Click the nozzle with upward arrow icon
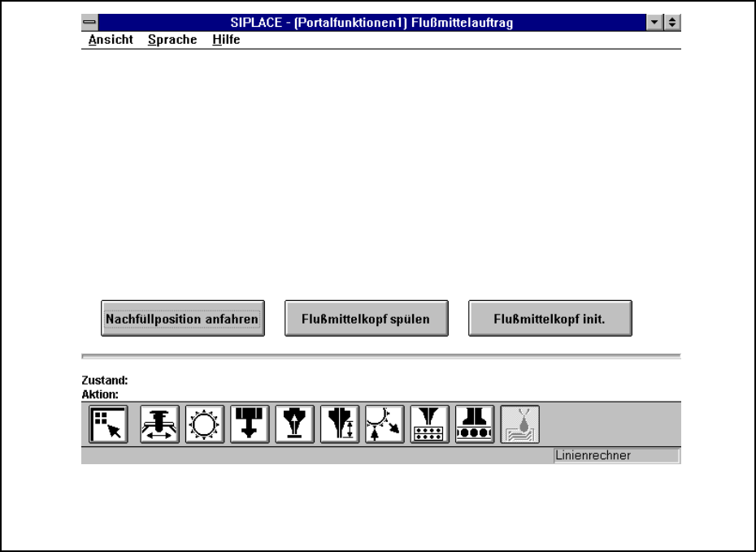The width and height of the screenshot is (756, 552). 295,424
